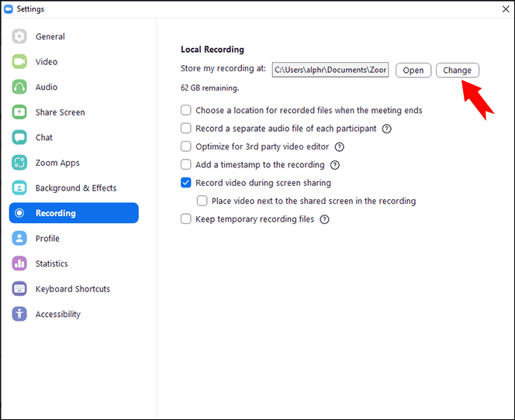Select Zoom Apps section

74,163
